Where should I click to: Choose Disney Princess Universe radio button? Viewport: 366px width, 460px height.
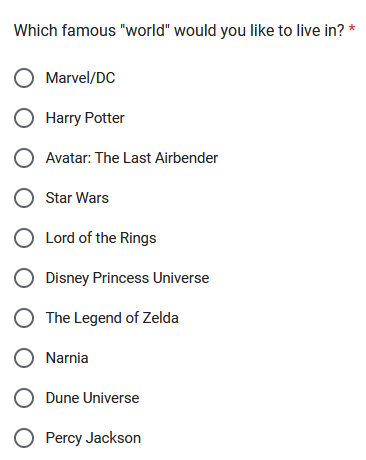point(24,278)
